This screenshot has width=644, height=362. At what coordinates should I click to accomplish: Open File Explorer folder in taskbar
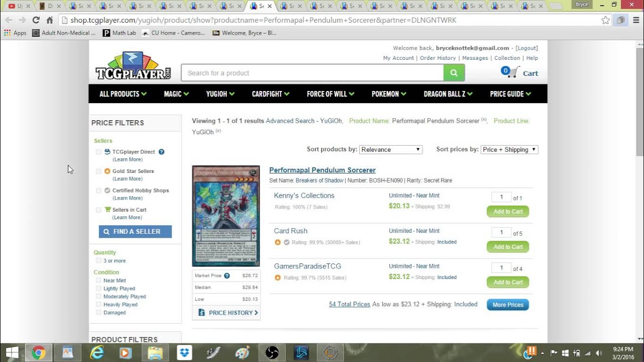point(155,352)
